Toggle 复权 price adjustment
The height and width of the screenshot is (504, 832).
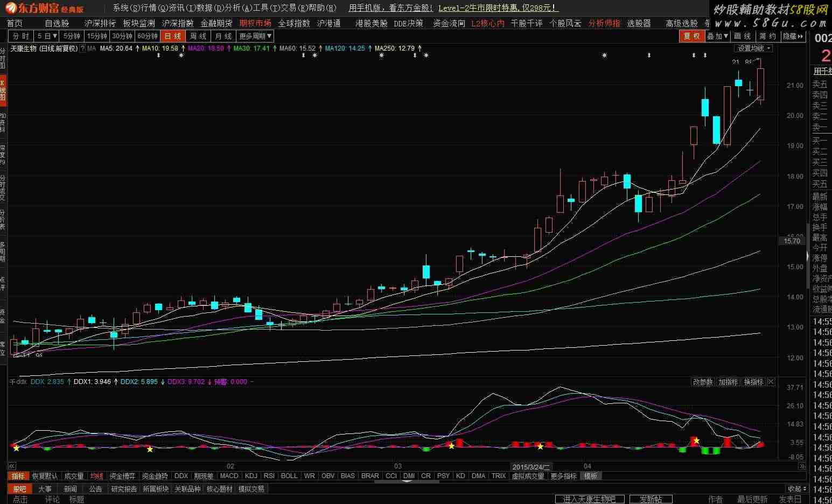pos(692,36)
